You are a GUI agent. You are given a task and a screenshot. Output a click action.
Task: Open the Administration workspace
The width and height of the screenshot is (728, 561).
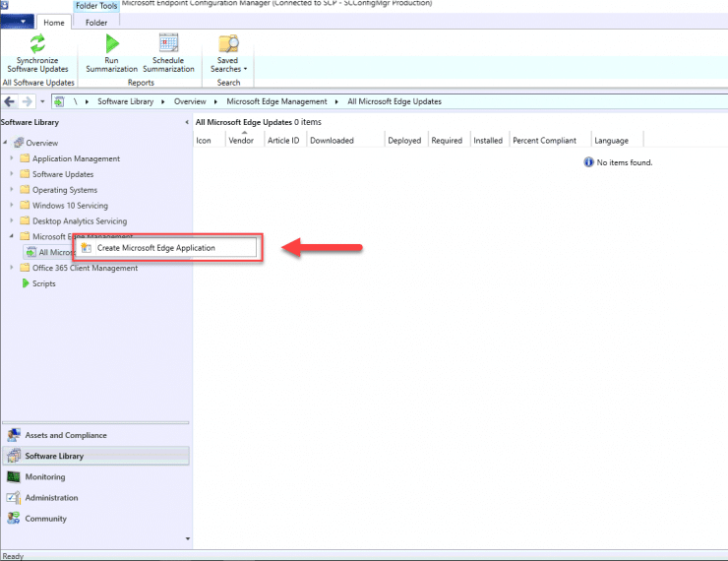(51, 498)
